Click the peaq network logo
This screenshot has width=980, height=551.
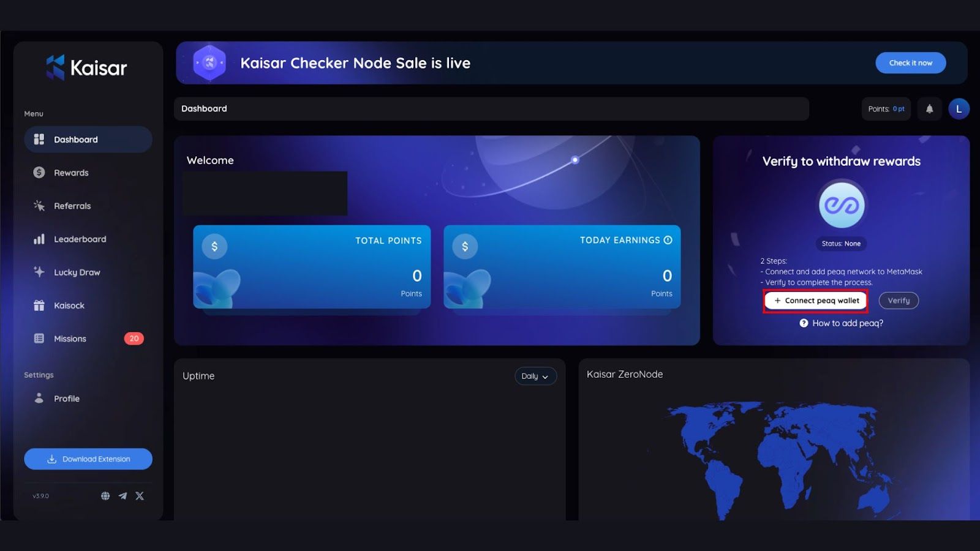pos(842,205)
